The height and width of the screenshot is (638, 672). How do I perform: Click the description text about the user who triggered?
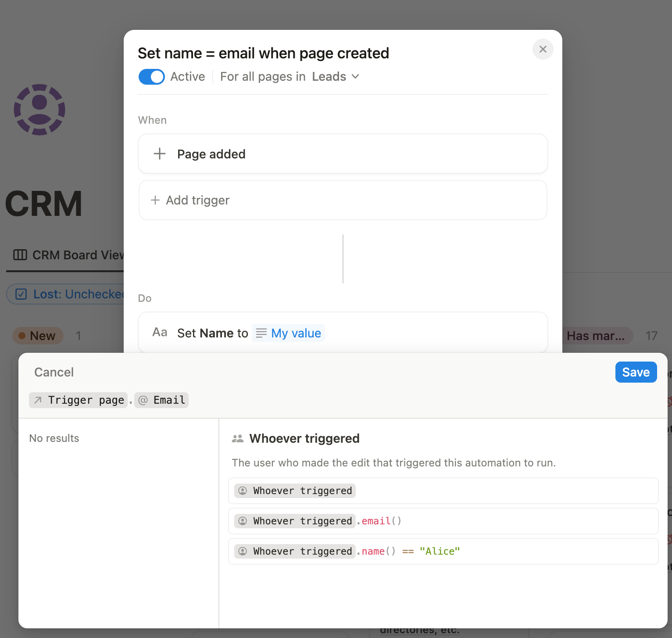pyautogui.click(x=393, y=463)
